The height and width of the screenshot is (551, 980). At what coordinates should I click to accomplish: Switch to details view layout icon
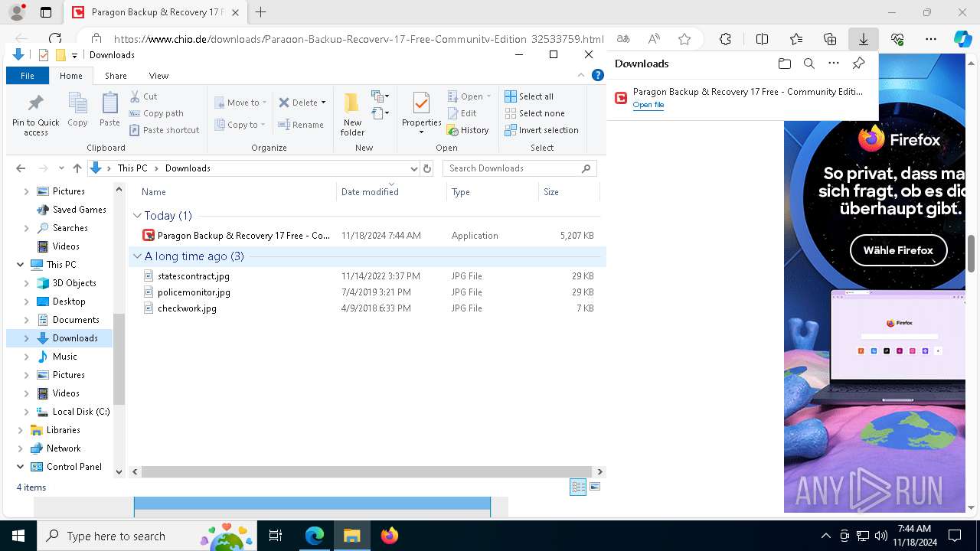(x=578, y=487)
